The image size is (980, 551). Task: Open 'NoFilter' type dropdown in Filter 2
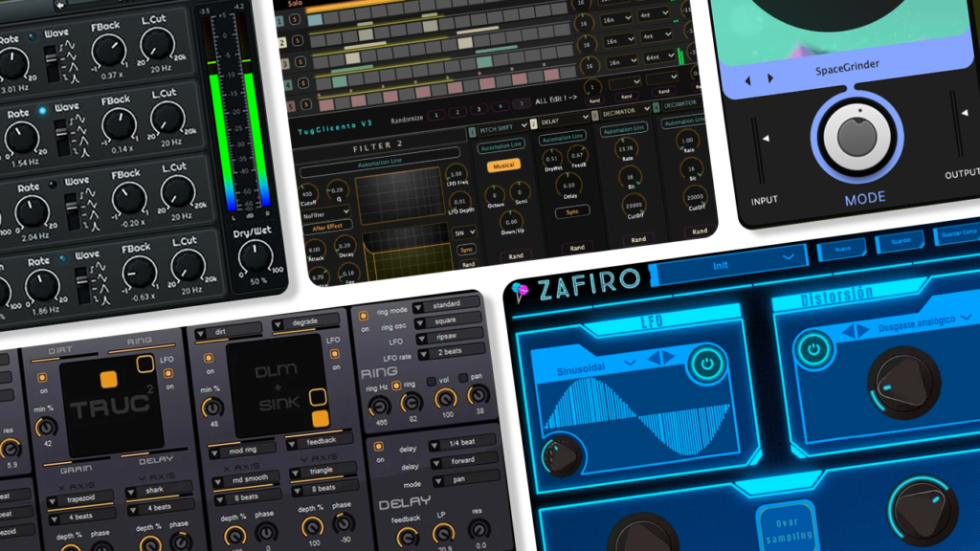coord(325,213)
